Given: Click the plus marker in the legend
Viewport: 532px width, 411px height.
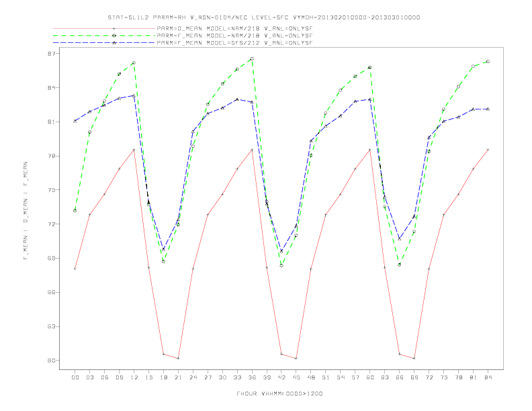Looking at the screenshot, I should pyautogui.click(x=114, y=28).
